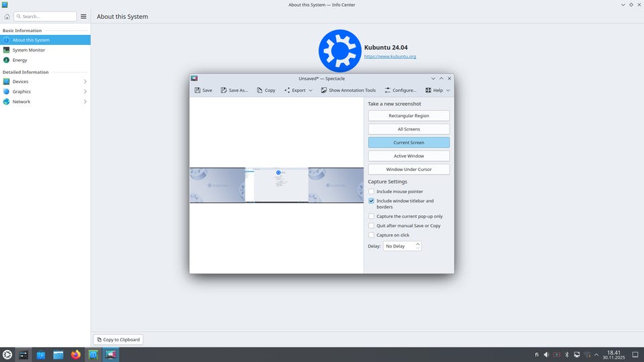Switch to Spectacle taskbar entry

tap(111, 355)
